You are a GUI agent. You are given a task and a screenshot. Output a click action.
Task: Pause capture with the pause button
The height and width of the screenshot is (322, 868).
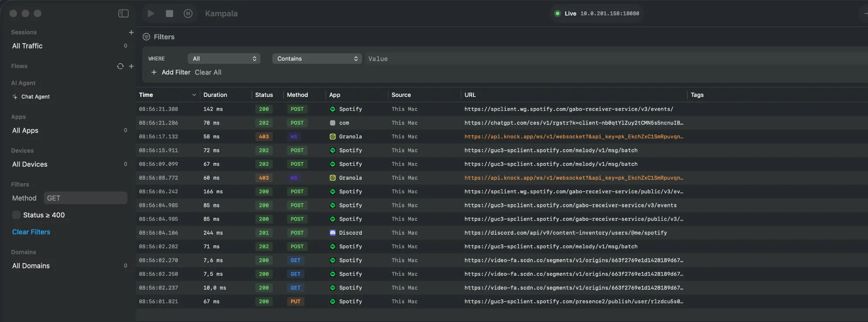coord(188,14)
